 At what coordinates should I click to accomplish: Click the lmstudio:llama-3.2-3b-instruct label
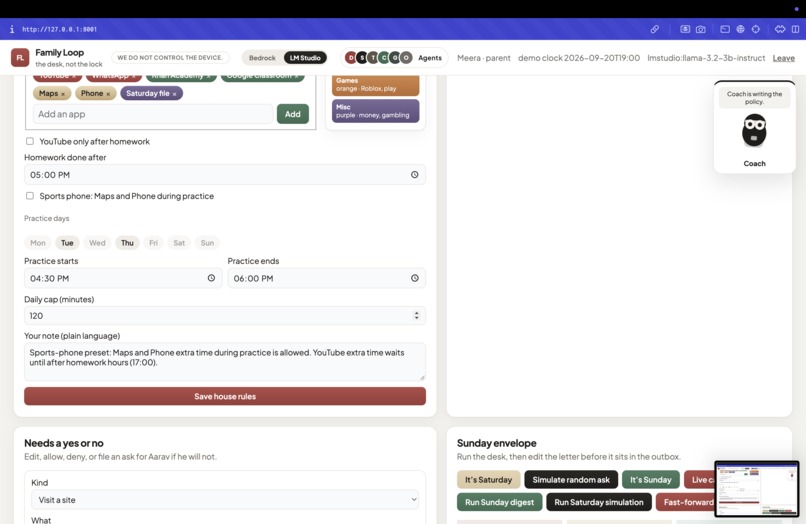point(706,58)
